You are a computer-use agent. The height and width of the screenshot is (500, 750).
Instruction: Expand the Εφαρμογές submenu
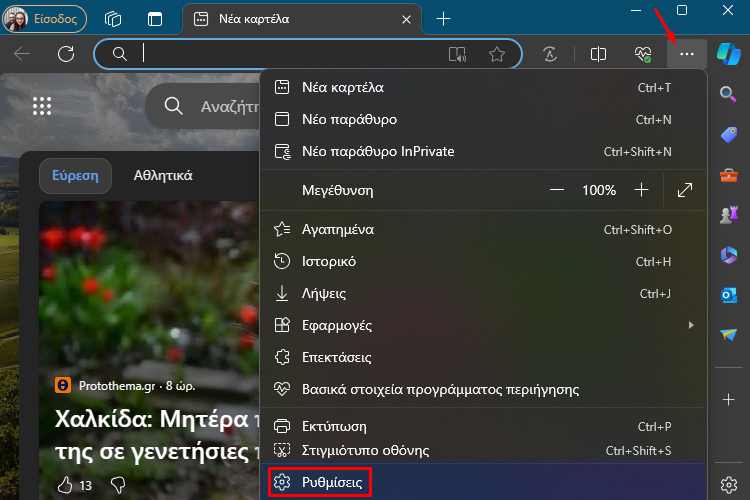(x=483, y=325)
